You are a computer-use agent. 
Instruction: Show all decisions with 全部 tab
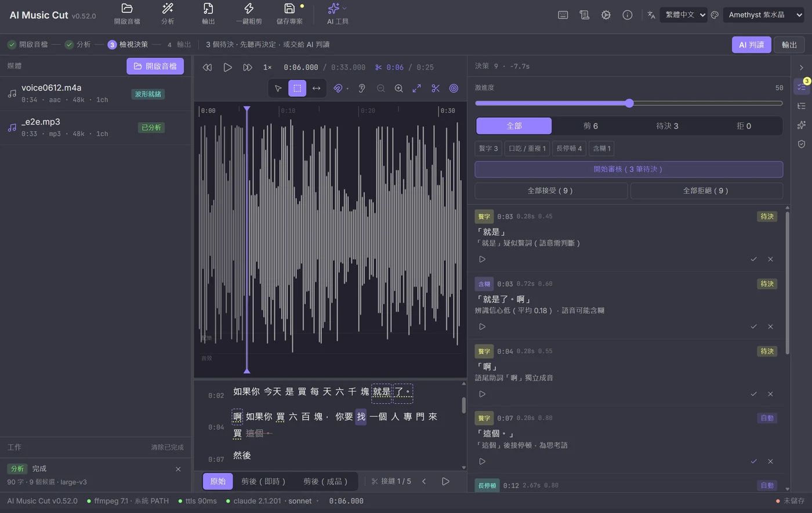(x=514, y=126)
